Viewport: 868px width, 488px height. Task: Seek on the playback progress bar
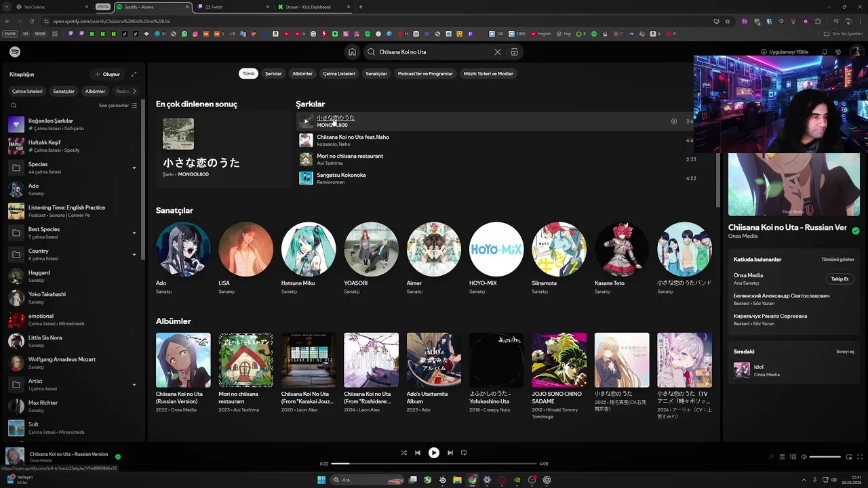pos(434,464)
